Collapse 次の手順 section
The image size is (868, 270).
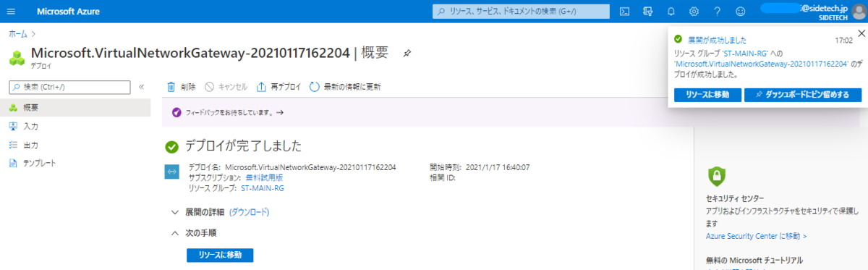click(x=193, y=233)
